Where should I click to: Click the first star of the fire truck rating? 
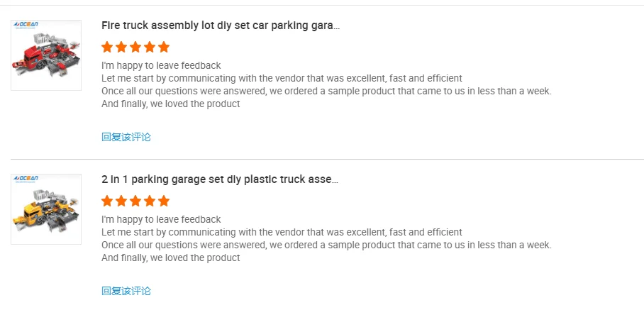point(107,48)
